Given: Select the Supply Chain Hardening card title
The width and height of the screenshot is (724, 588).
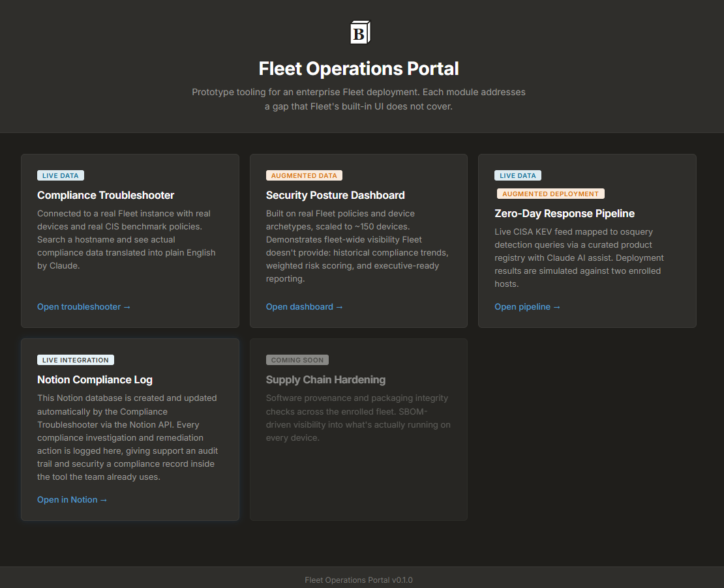Looking at the screenshot, I should coord(325,380).
